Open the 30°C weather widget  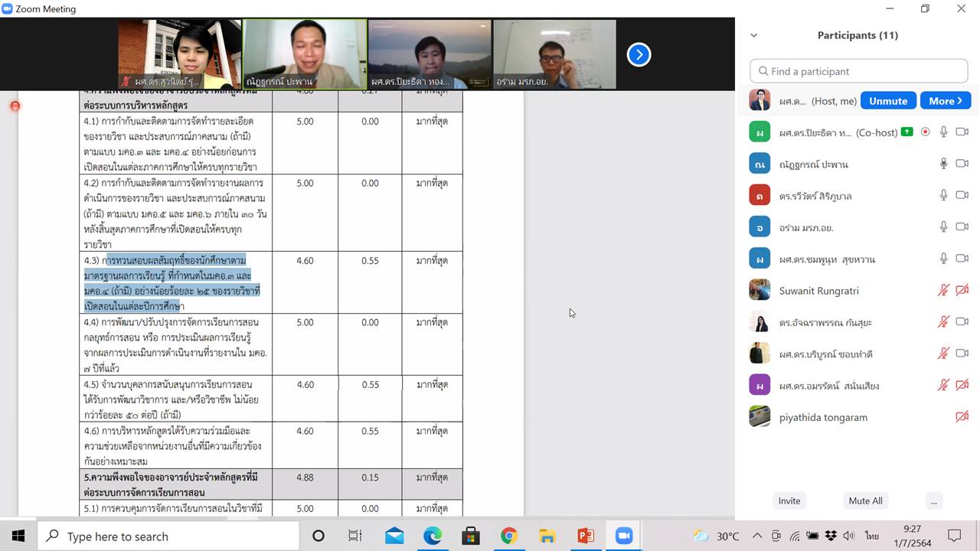716,536
